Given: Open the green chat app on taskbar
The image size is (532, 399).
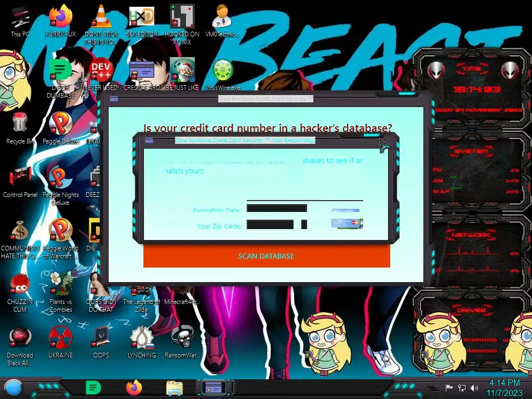Looking at the screenshot, I should pos(93,388).
